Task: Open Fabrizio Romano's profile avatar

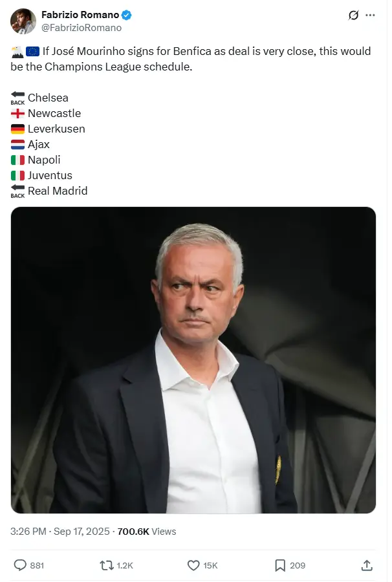Action: click(x=23, y=21)
